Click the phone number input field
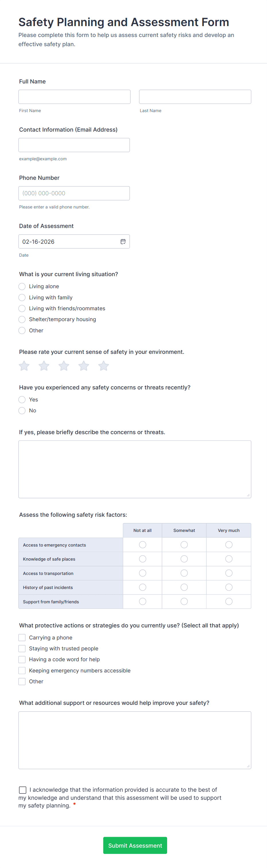The width and height of the screenshot is (267, 868). tap(74, 193)
